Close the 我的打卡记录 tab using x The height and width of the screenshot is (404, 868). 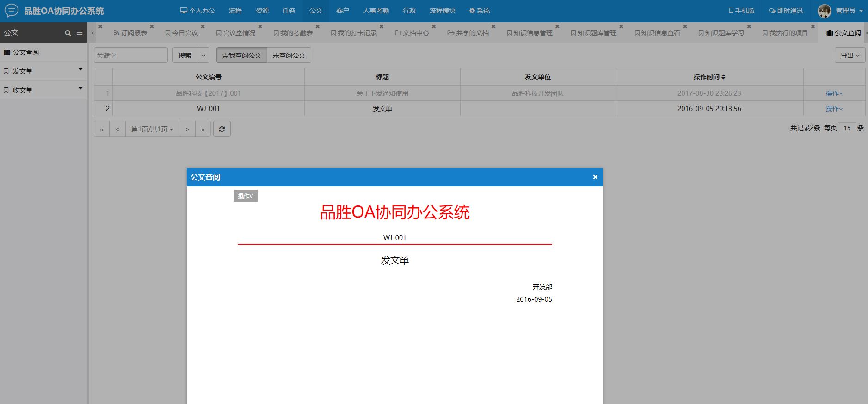[381, 26]
